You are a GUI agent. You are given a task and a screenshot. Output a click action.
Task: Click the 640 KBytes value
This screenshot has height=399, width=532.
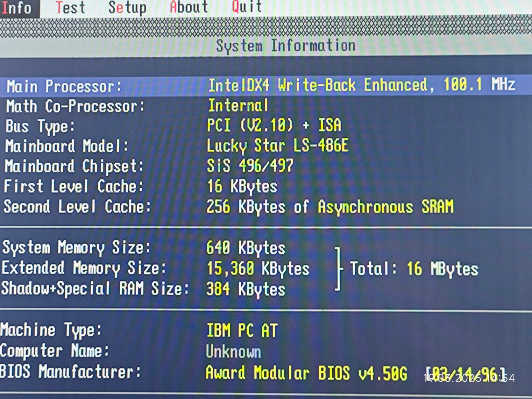[x=246, y=248]
